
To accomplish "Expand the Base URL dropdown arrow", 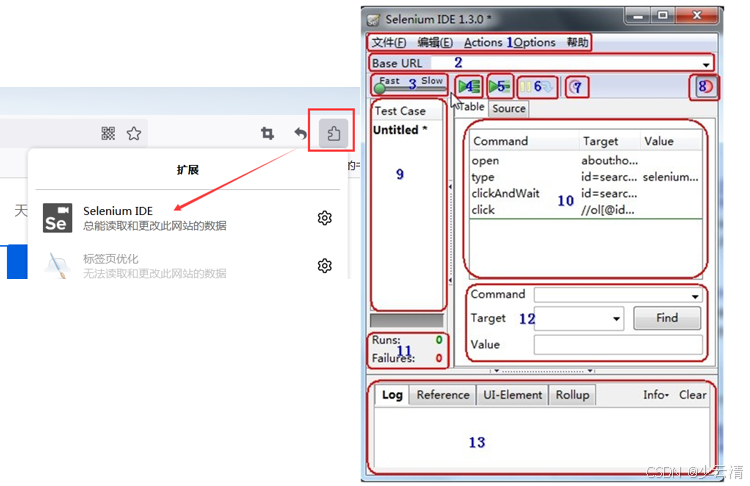I will click(x=706, y=64).
